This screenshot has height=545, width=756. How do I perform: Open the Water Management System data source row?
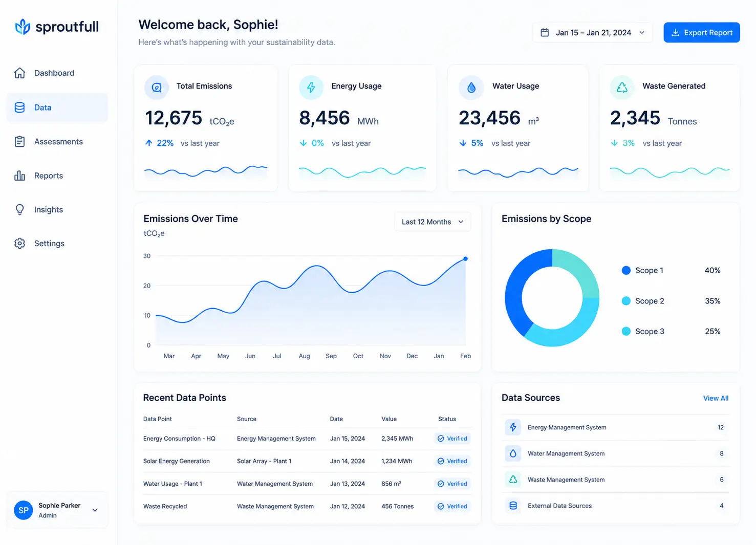tap(615, 453)
